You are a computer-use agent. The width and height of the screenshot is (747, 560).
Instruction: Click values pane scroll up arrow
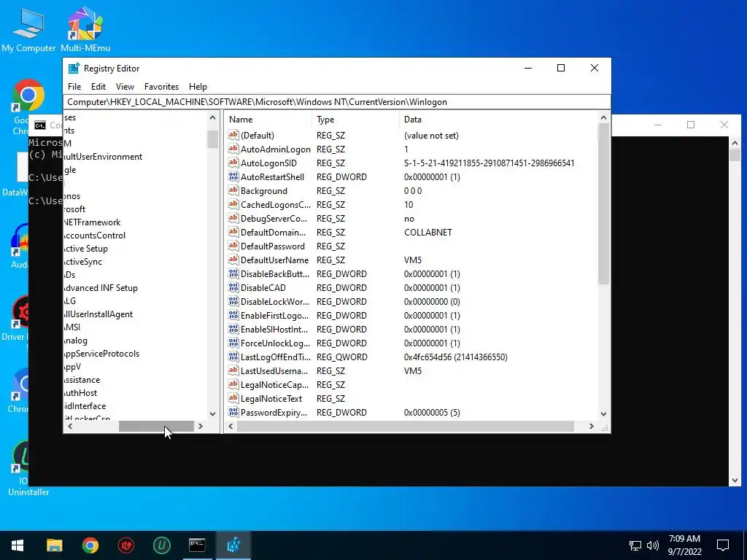[x=603, y=117]
